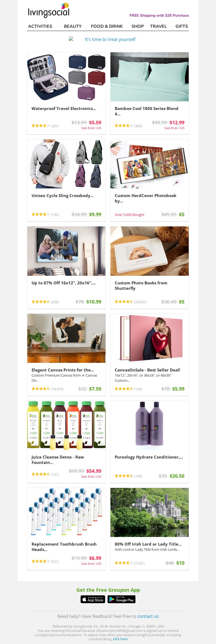Open the App Store download badge

[x=93, y=599]
